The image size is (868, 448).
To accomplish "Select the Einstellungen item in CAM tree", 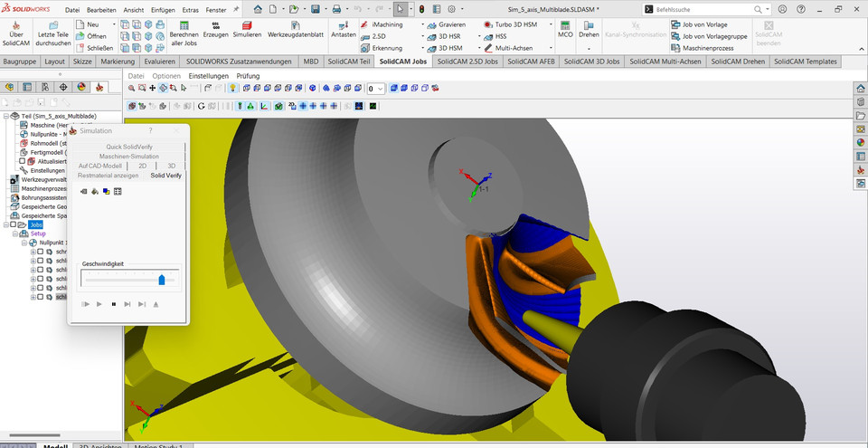I will 48,171.
